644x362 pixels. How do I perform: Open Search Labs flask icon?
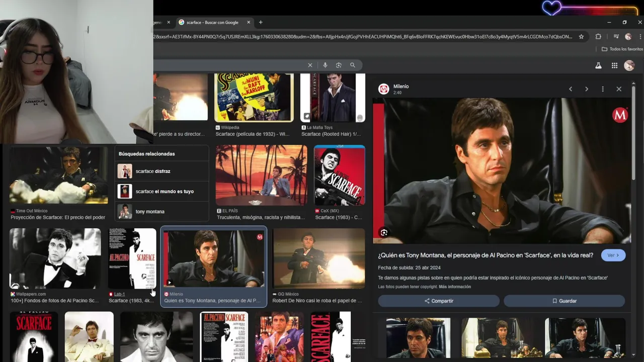point(598,65)
